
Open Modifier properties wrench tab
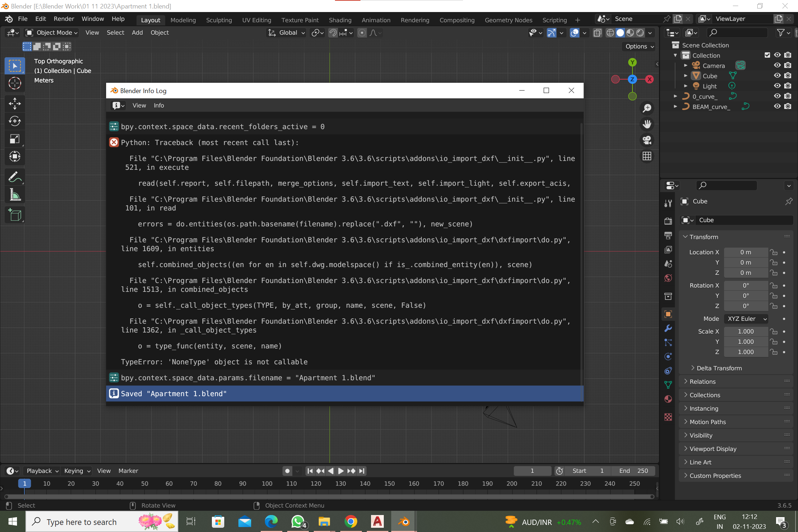pyautogui.click(x=668, y=328)
